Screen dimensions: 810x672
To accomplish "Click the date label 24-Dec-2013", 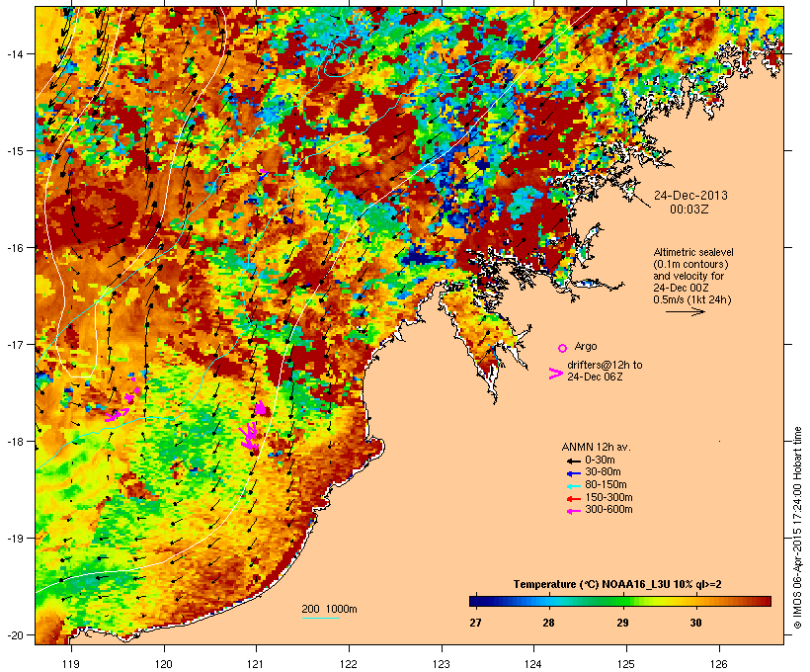I will tap(690, 196).
